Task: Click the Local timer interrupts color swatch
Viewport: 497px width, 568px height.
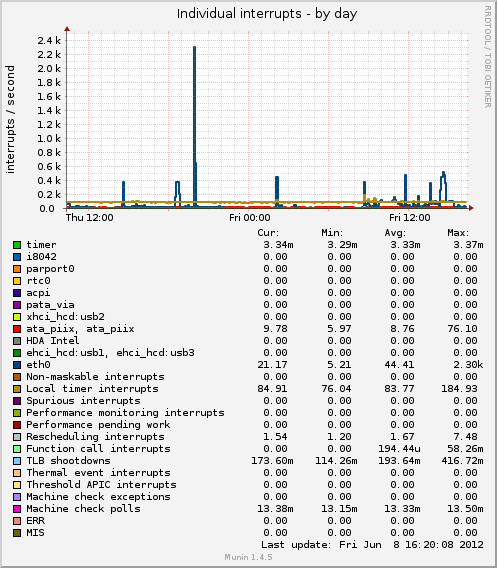Action: point(17,389)
